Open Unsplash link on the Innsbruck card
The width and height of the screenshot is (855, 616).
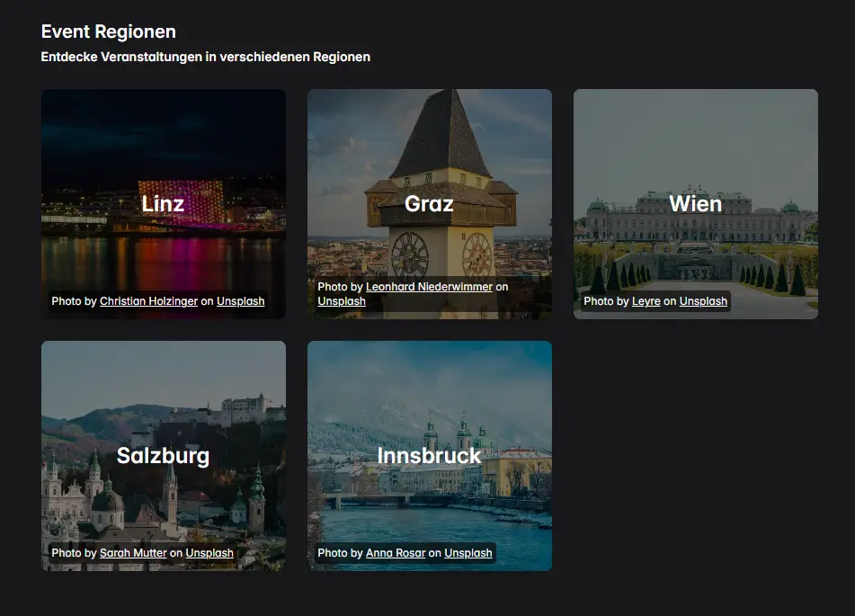[x=468, y=553]
